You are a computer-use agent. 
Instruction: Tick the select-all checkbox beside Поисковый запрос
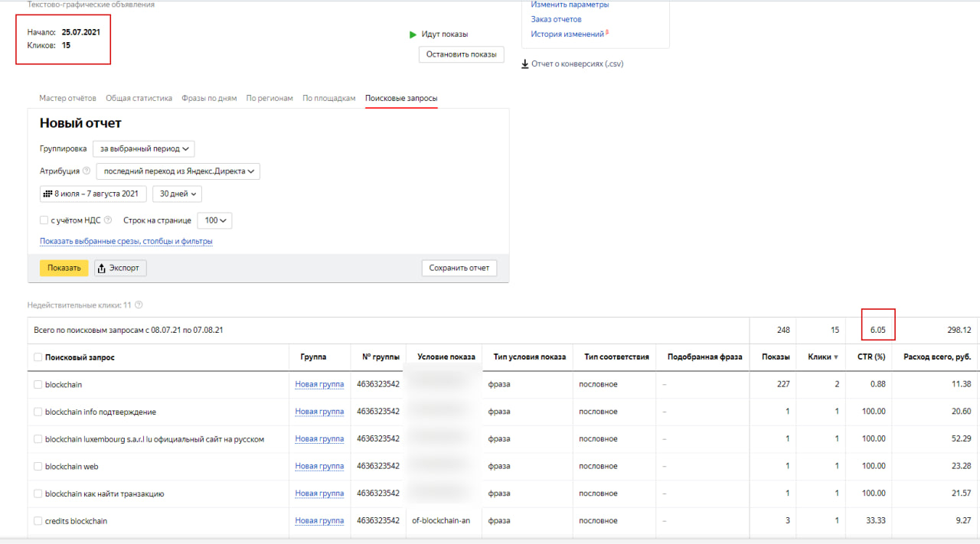[38, 357]
